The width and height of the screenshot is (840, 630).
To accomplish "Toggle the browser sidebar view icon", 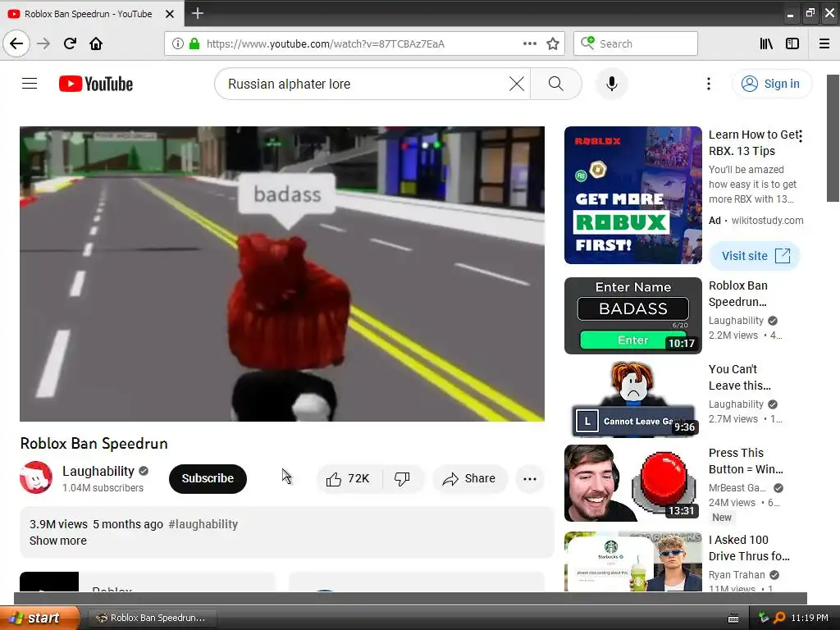I will [x=792, y=43].
